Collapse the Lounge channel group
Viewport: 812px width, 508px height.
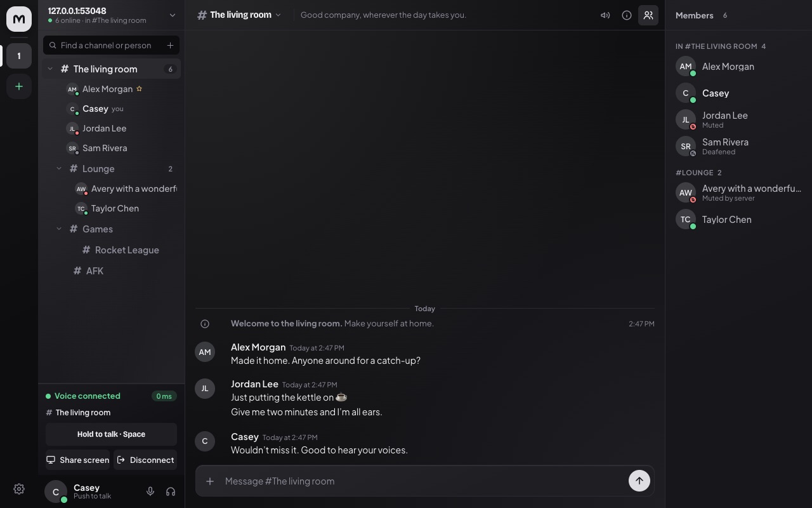point(59,169)
